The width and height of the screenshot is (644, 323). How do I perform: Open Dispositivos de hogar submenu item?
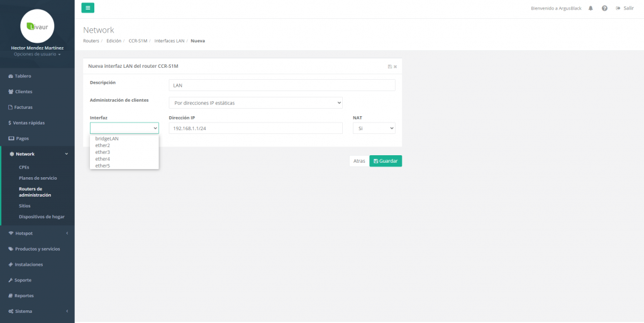tap(42, 217)
